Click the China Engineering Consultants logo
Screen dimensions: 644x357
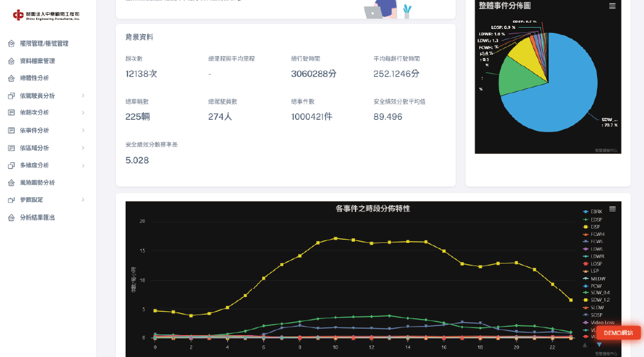tap(46, 15)
